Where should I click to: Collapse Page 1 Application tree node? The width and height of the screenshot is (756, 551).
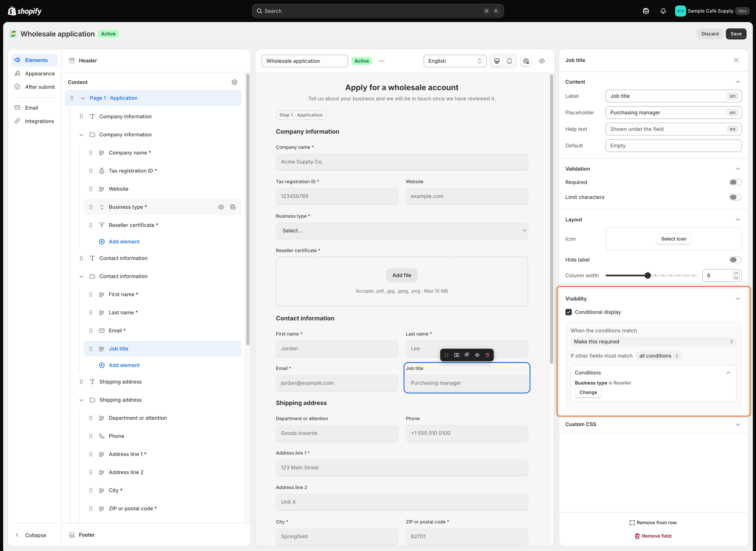coord(83,98)
